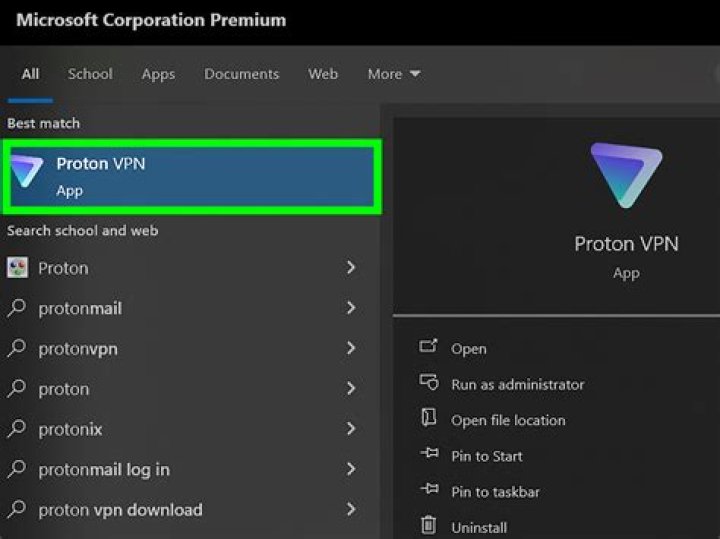Image resolution: width=720 pixels, height=539 pixels.
Task: Switch to the School tab
Action: click(x=90, y=74)
